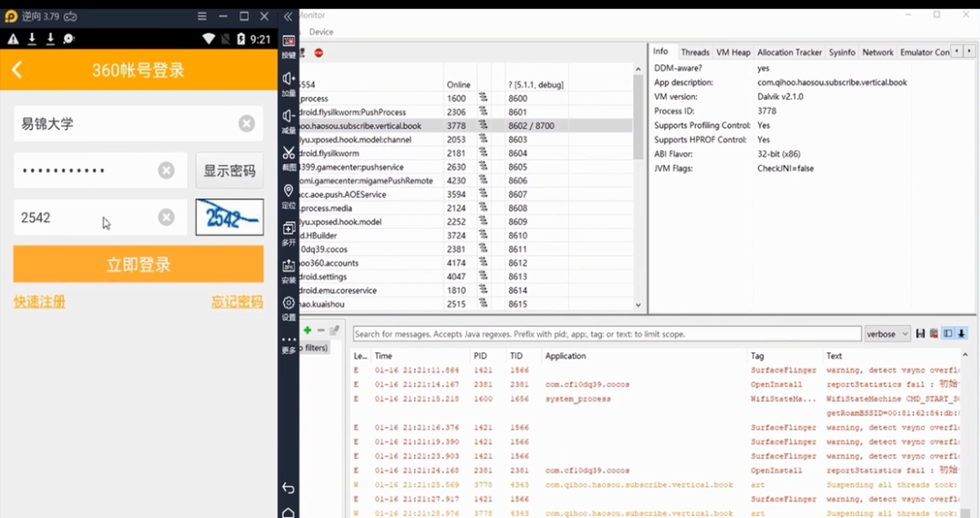
Task: Open the 忘记密码 forgot password link
Action: click(237, 302)
